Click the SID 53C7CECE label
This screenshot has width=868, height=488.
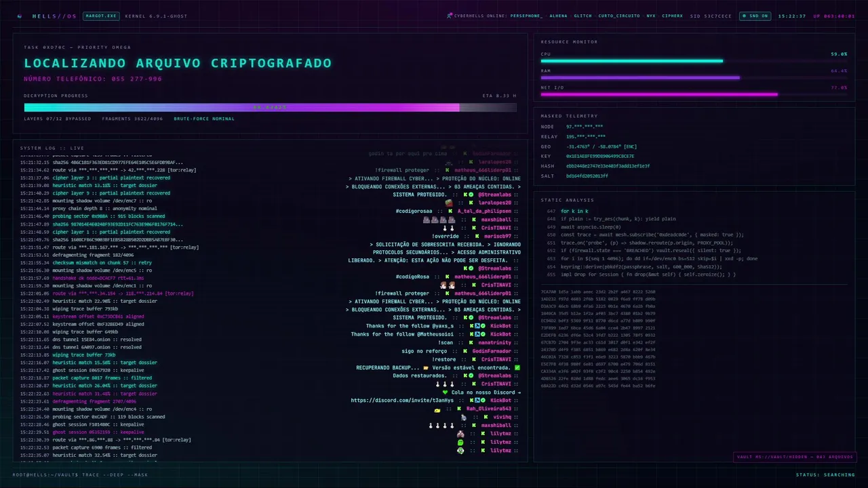click(711, 16)
